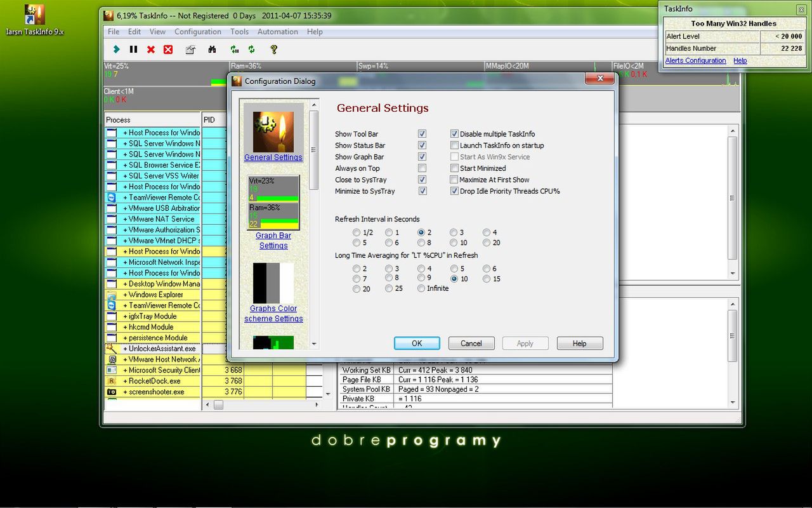Uncheck the Show Tool Bar checkbox
The width and height of the screenshot is (812, 508).
pyautogui.click(x=422, y=134)
